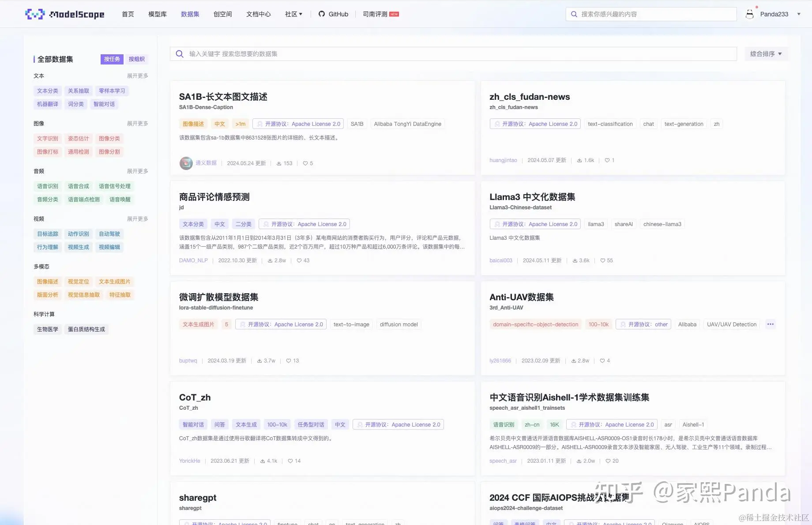Click the license icon in the SA1B Apache License tag
This screenshot has height=525, width=812.
[260, 124]
